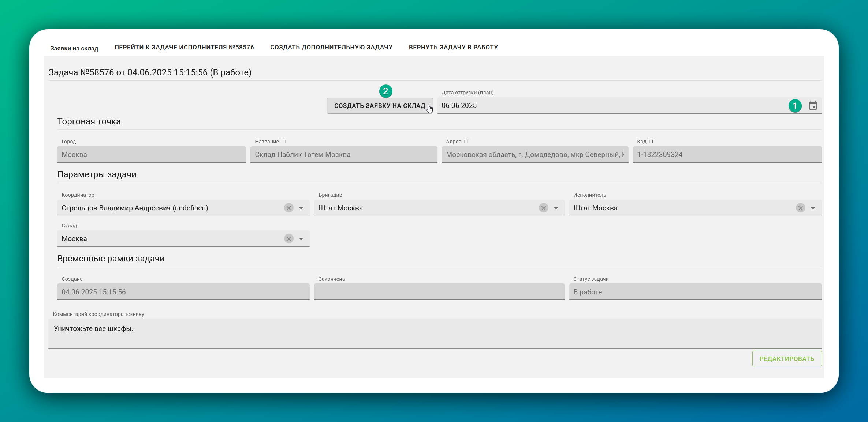Screen dimensions: 868x422
Task: Click Москва value in Склад field
Action: tap(74, 239)
